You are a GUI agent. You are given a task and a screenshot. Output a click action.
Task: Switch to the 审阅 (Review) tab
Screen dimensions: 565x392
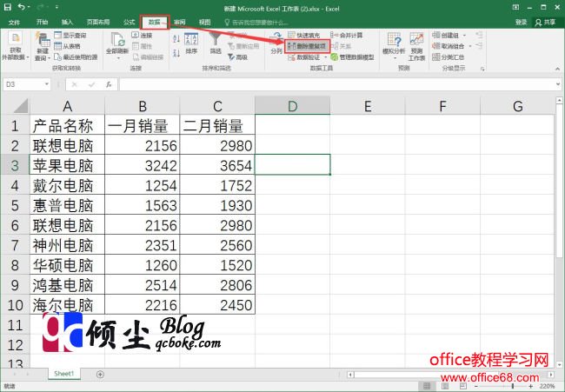point(179,23)
